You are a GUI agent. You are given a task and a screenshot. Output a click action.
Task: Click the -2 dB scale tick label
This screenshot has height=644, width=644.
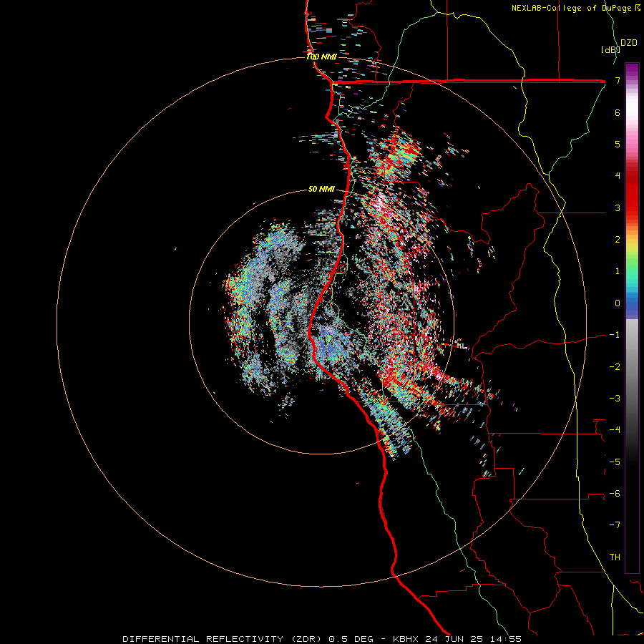615,367
